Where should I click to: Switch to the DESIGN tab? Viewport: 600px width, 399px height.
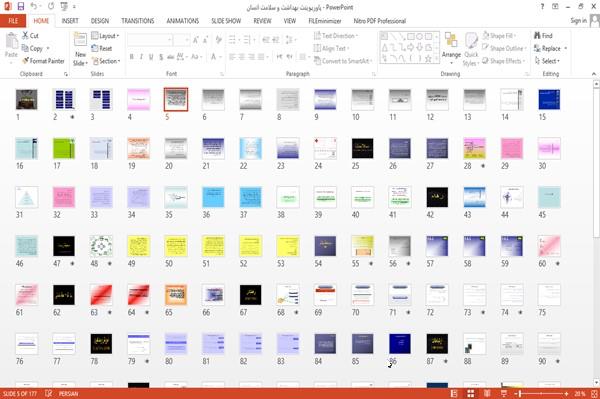coord(100,21)
